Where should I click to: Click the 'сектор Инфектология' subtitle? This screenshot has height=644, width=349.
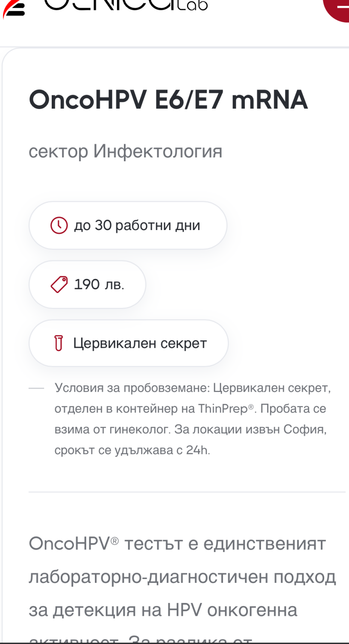[126, 151]
